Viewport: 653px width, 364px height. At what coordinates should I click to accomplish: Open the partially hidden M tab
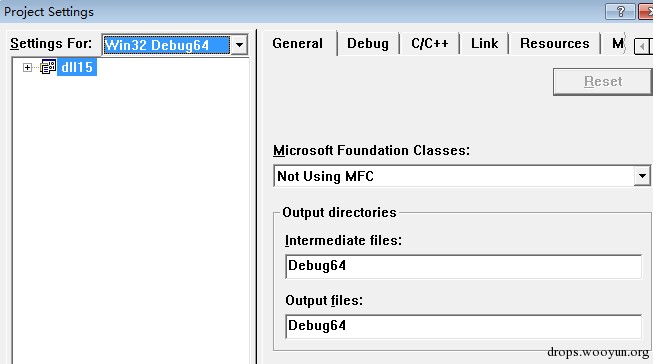coord(618,43)
